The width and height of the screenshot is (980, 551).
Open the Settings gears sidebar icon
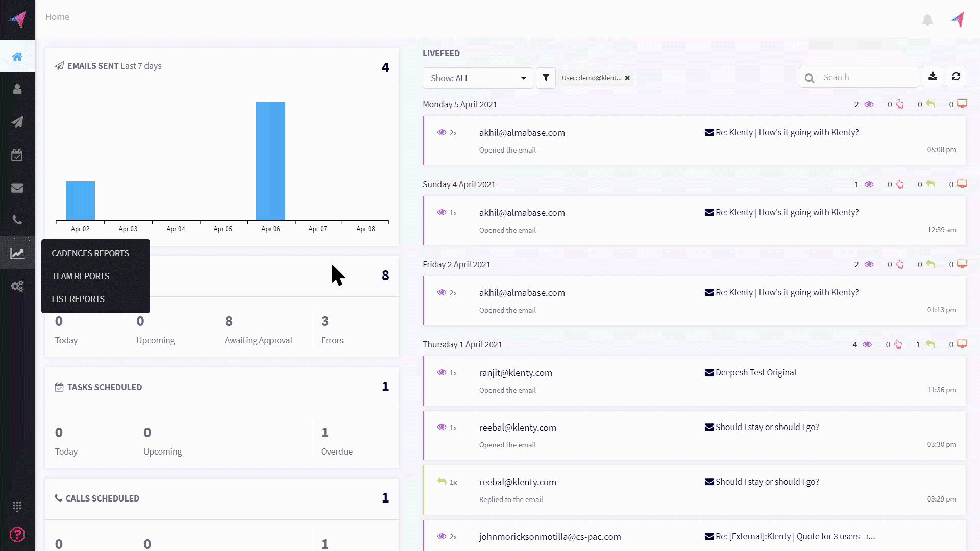click(x=17, y=286)
